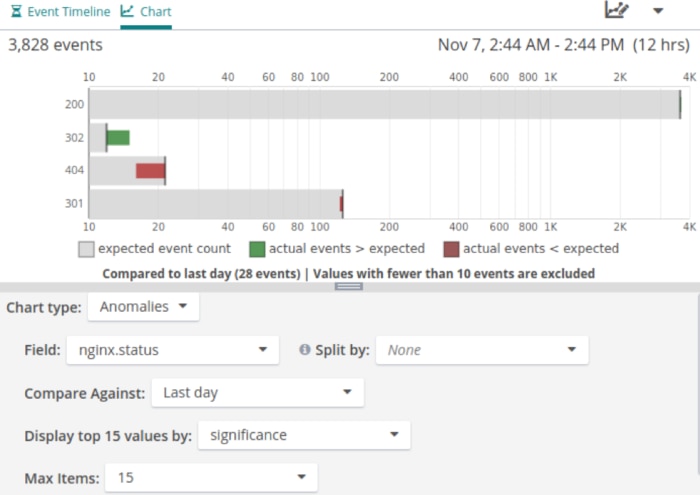Click the red actual < expected legend swatch

pyautogui.click(x=451, y=249)
